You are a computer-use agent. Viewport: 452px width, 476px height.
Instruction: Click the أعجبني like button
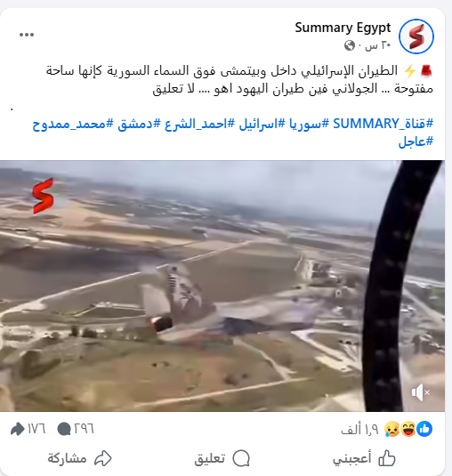(x=364, y=458)
